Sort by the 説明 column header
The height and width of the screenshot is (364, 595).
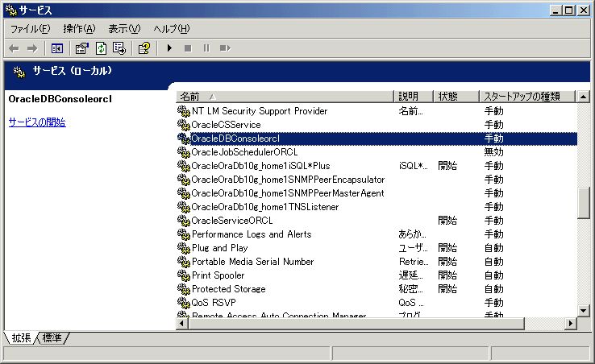[414, 97]
